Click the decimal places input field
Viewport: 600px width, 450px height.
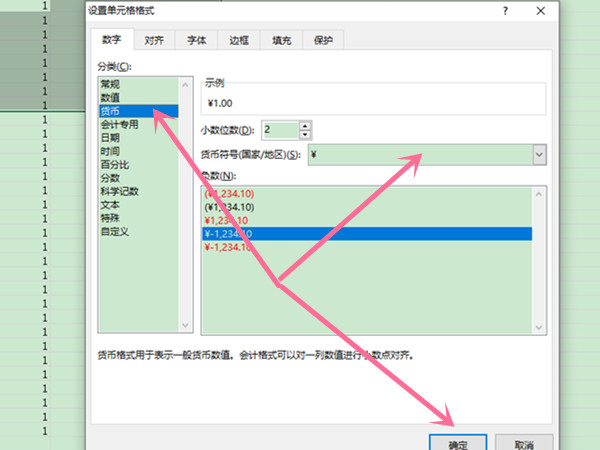click(x=278, y=129)
